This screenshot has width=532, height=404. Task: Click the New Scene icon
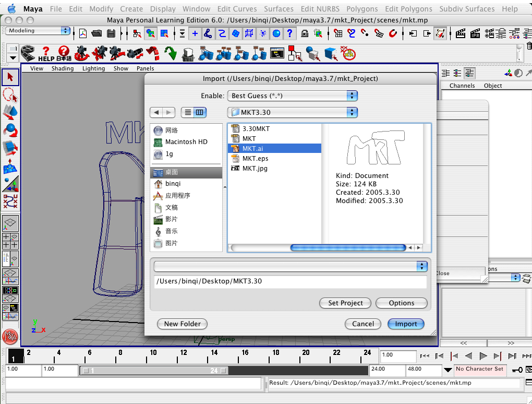83,33
